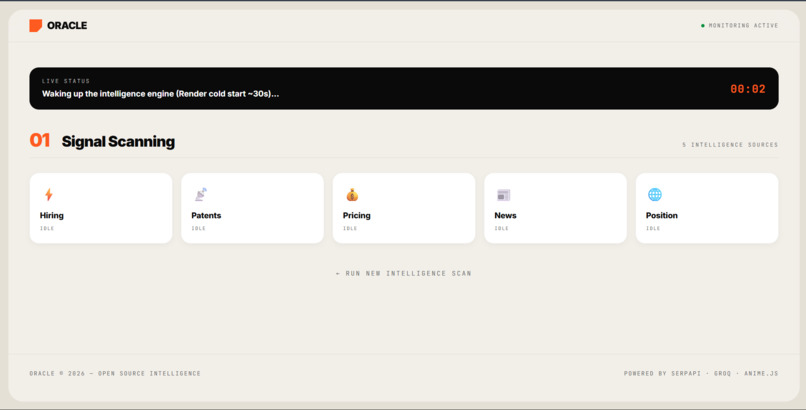Click the IDLE status under Pricing
806x410 pixels.
[x=350, y=229]
